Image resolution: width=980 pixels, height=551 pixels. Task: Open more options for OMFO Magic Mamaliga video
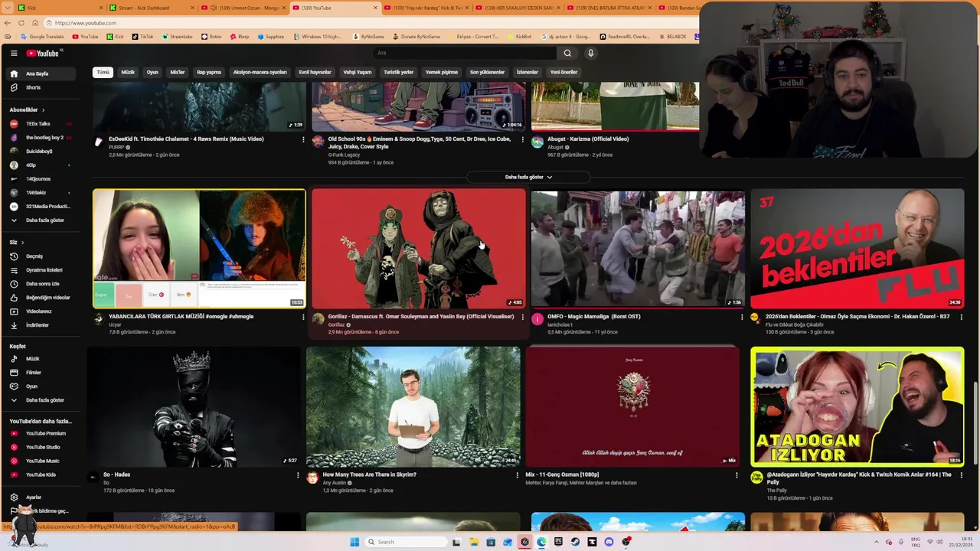[x=742, y=317]
